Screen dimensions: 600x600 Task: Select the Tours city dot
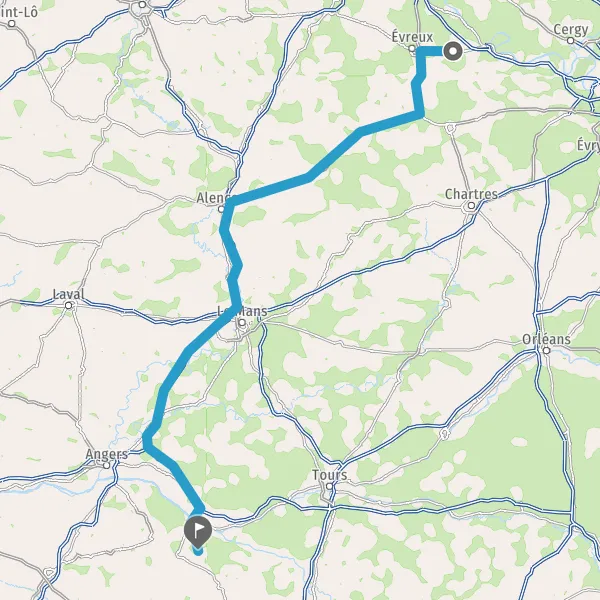329,486
